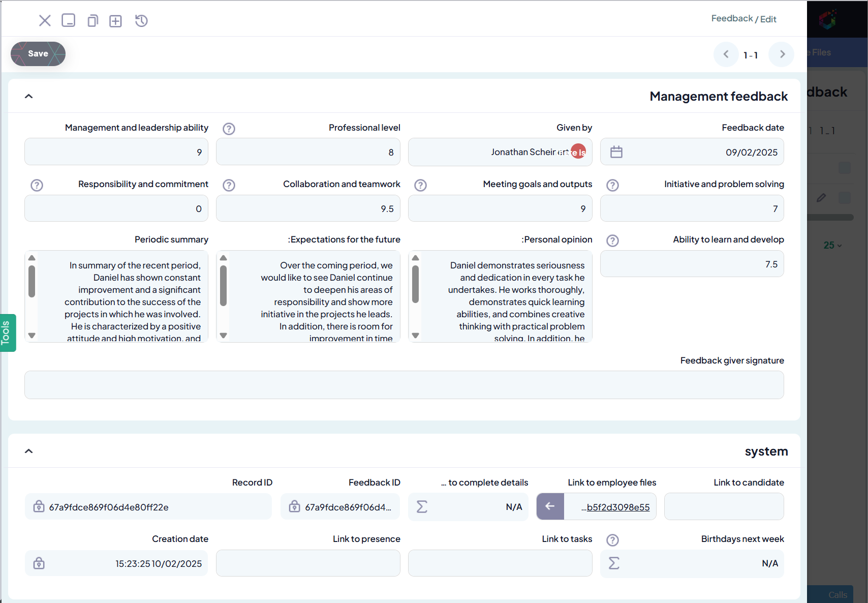This screenshot has height=603, width=868.
Task: Open the calendar picker for Feedback date
Action: [616, 152]
